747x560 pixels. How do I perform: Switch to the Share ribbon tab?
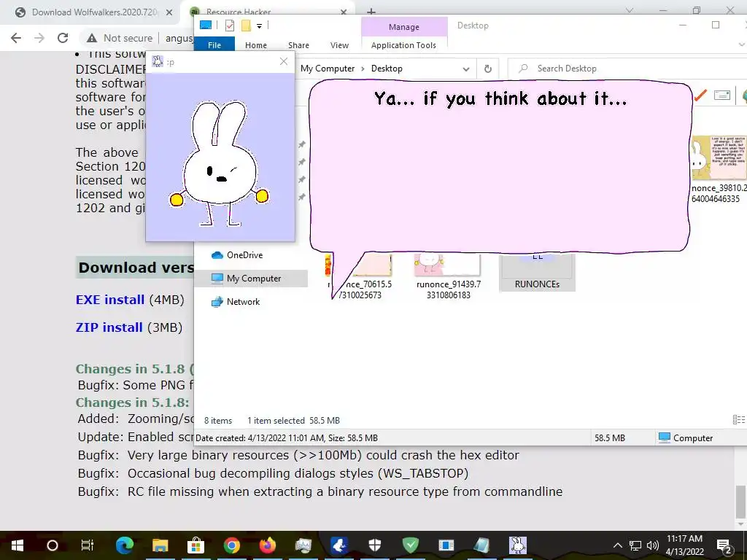[298, 44]
